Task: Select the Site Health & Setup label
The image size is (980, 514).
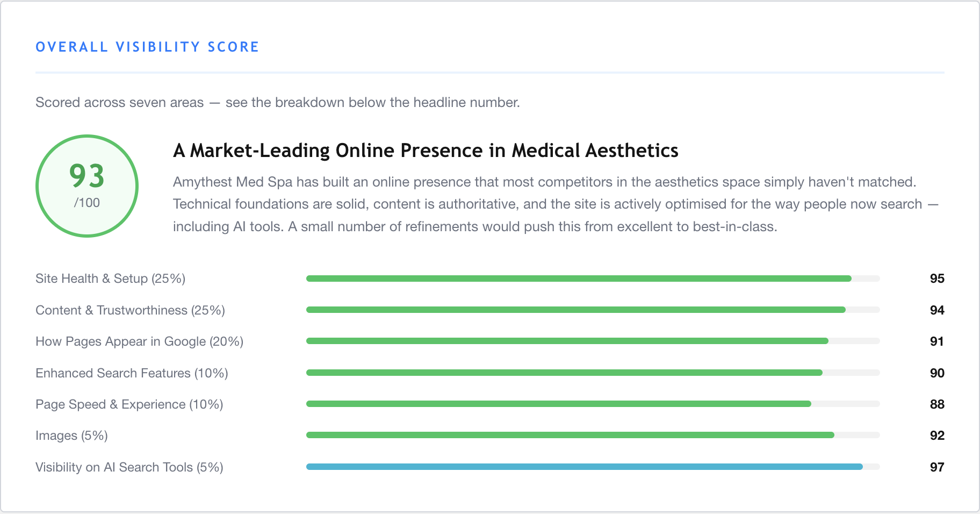Action: tap(111, 279)
